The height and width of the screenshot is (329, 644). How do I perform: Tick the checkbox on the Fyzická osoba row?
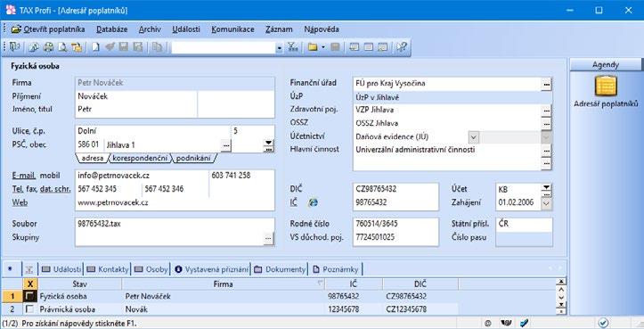(x=29, y=296)
